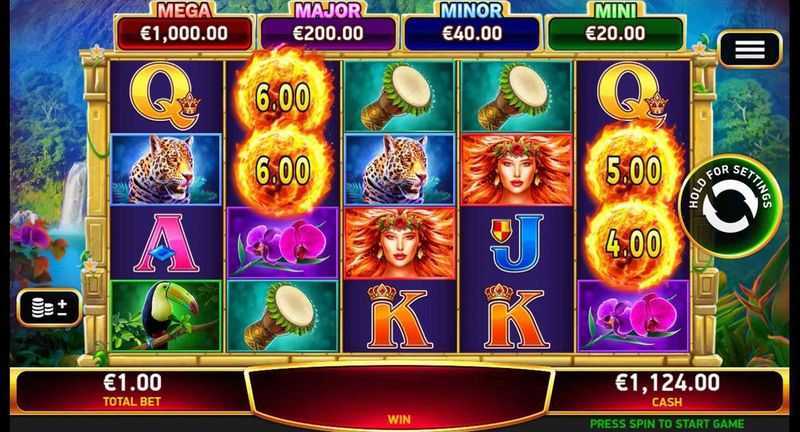
Task: Click the leopard symbol on first reel
Action: tap(166, 170)
